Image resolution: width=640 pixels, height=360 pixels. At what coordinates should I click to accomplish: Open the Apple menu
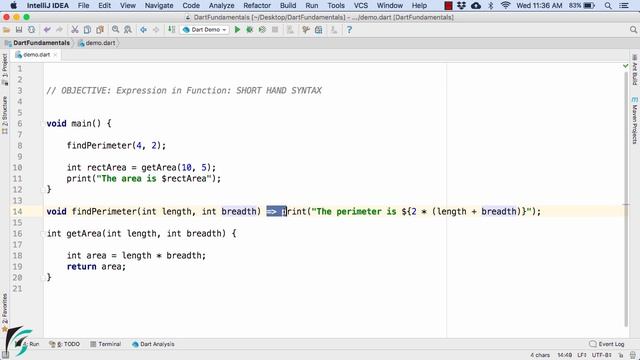13,5
